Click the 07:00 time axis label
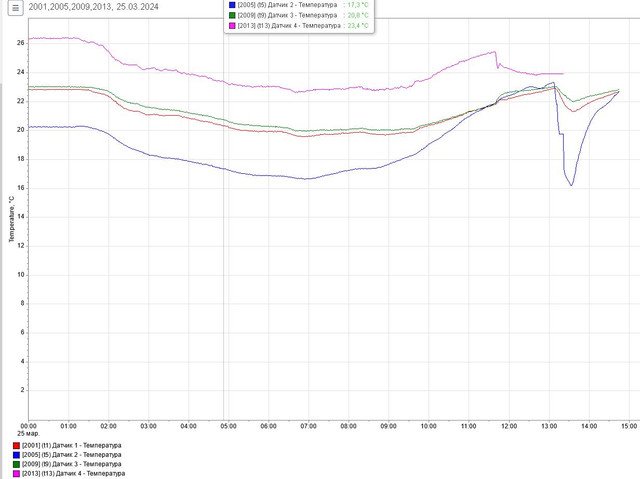 [309, 426]
